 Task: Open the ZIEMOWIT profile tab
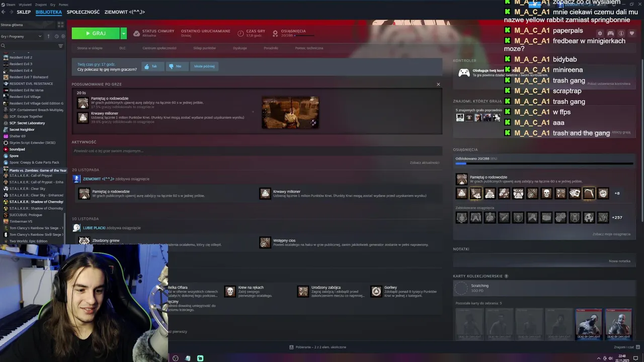124,12
